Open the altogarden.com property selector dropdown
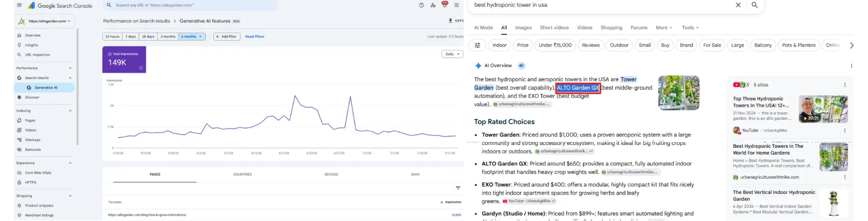Screen dimensions: 868x221 [46, 21]
